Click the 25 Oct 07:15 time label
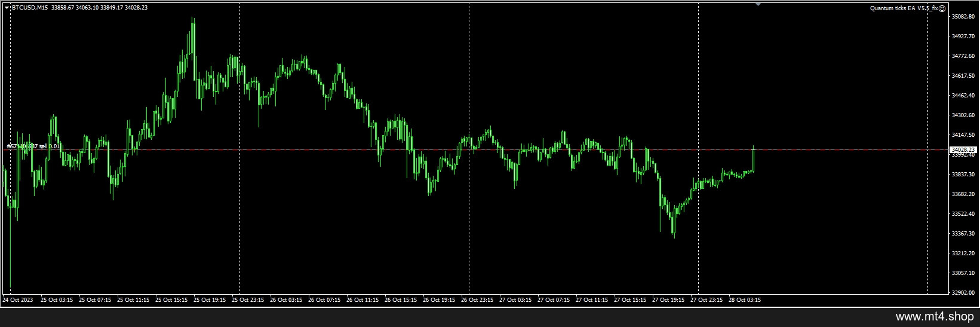 (x=95, y=300)
